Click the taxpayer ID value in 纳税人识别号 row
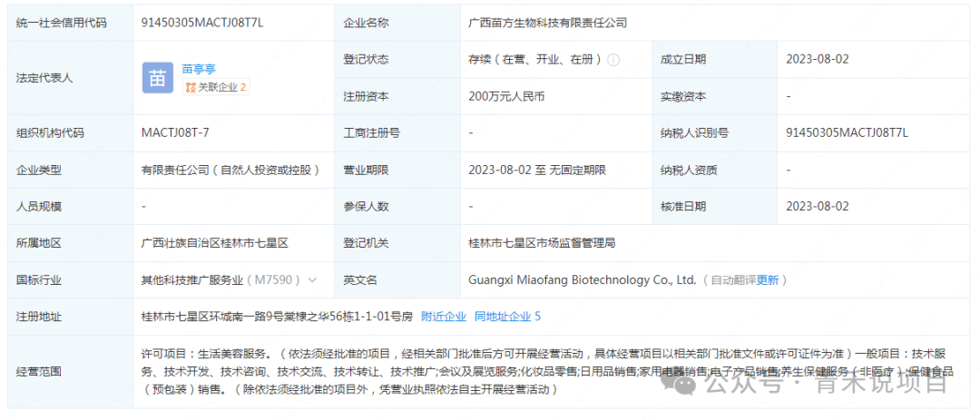980x420 pixels. 847,132
